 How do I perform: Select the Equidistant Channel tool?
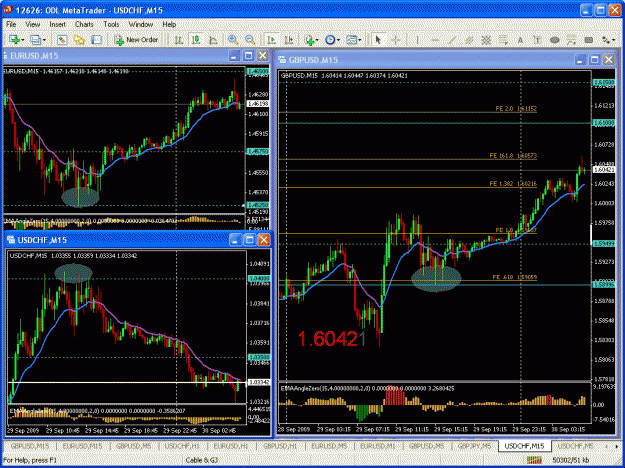pyautogui.click(x=469, y=39)
